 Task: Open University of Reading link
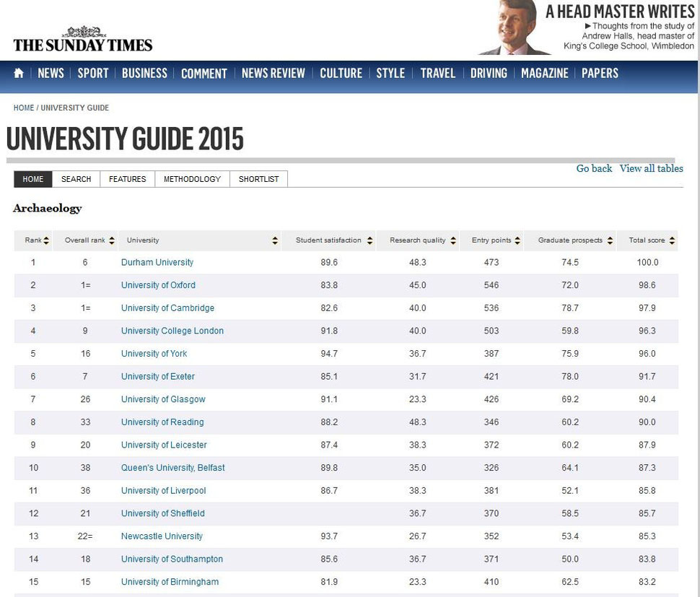point(162,422)
